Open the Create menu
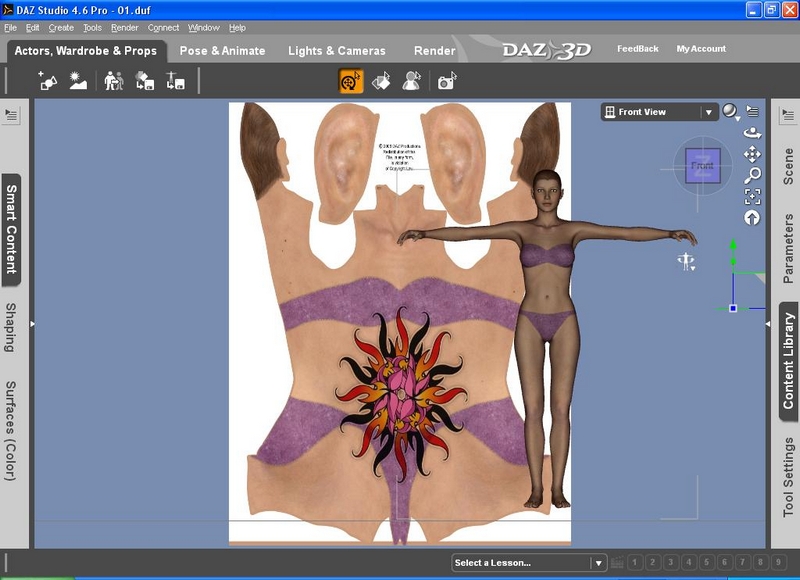 coord(61,28)
